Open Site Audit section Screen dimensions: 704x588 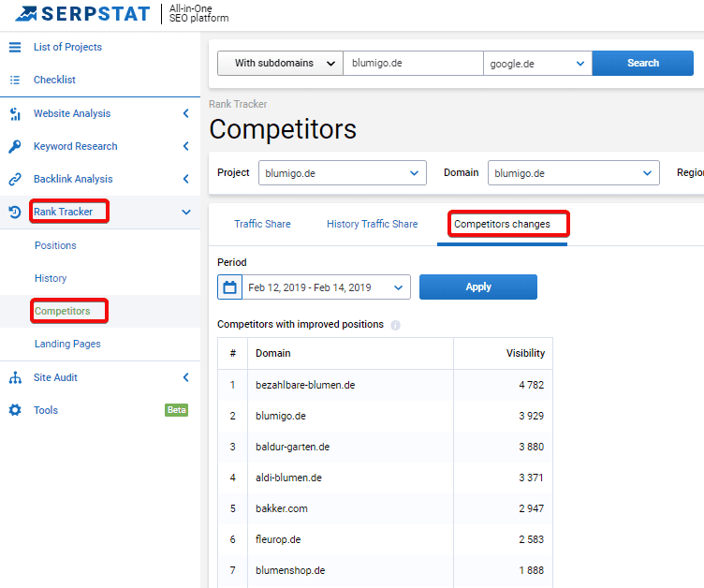click(x=55, y=377)
